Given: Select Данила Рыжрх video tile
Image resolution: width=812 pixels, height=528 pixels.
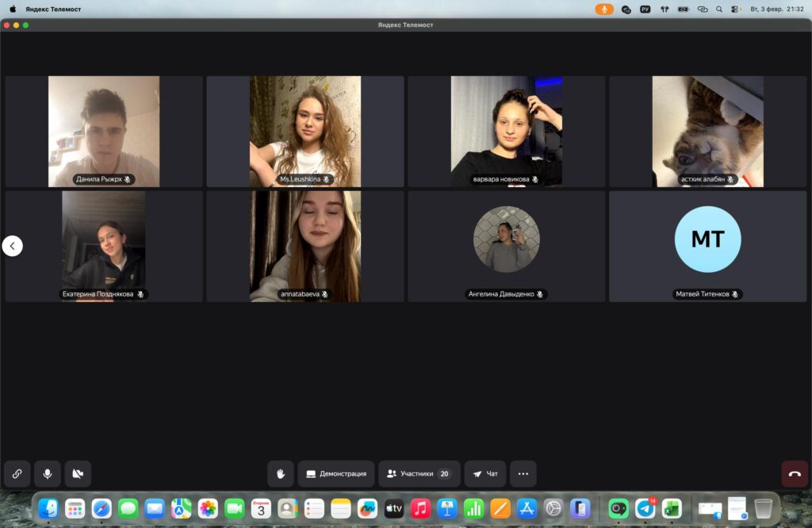Looking at the screenshot, I should coord(104,132).
